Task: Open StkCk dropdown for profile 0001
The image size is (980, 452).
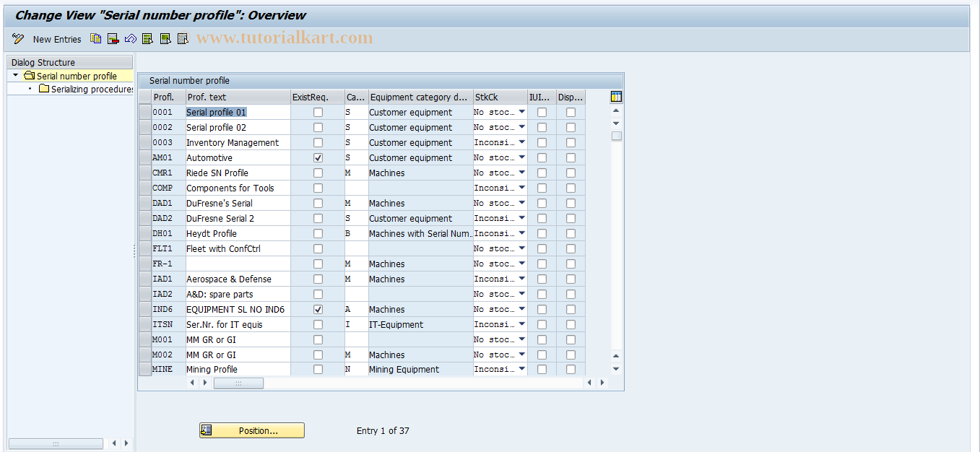Action: [521, 112]
